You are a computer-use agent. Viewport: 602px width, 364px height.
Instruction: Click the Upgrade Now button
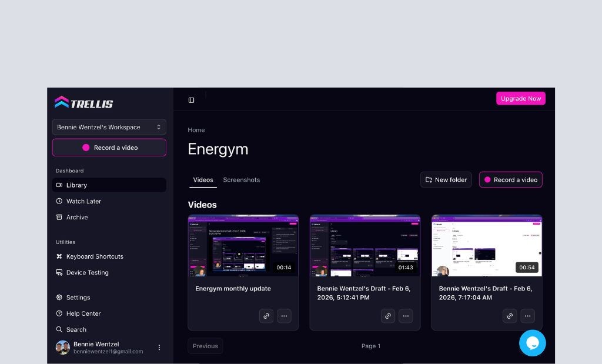tap(521, 98)
